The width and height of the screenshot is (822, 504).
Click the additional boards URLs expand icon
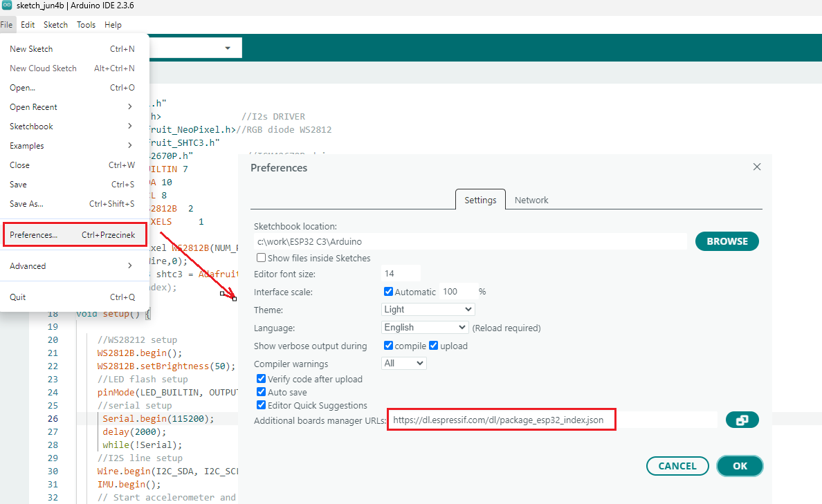(x=742, y=420)
